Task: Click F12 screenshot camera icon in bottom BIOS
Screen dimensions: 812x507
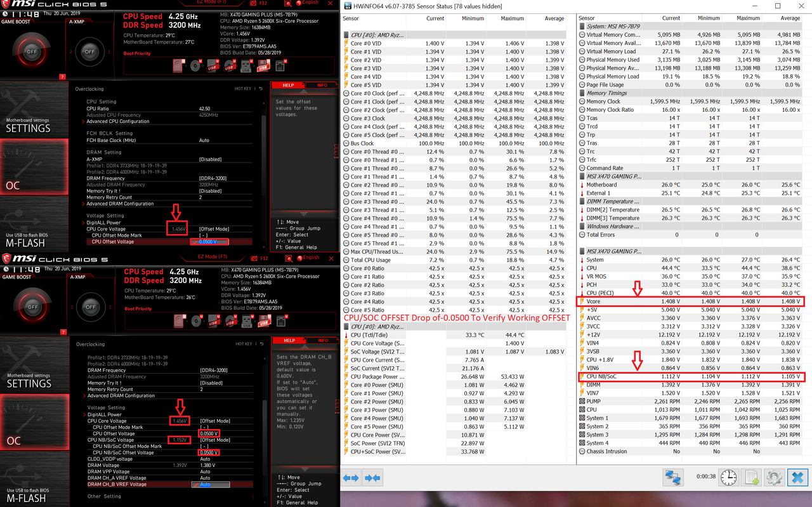Action: [254, 258]
